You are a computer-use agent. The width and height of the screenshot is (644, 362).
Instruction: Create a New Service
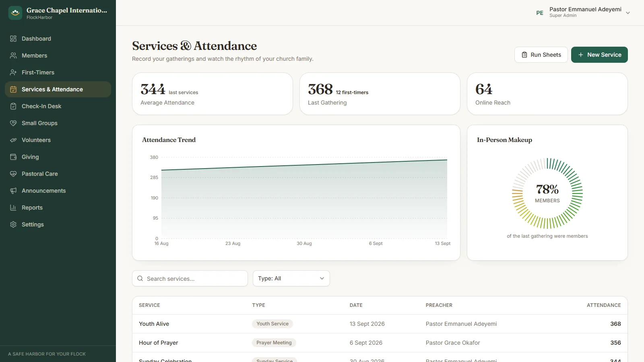[599, 55]
